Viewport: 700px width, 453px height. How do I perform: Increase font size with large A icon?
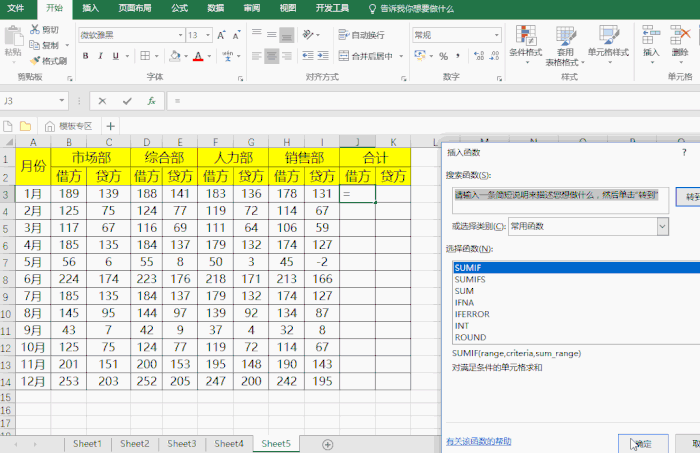pyautogui.click(x=221, y=35)
